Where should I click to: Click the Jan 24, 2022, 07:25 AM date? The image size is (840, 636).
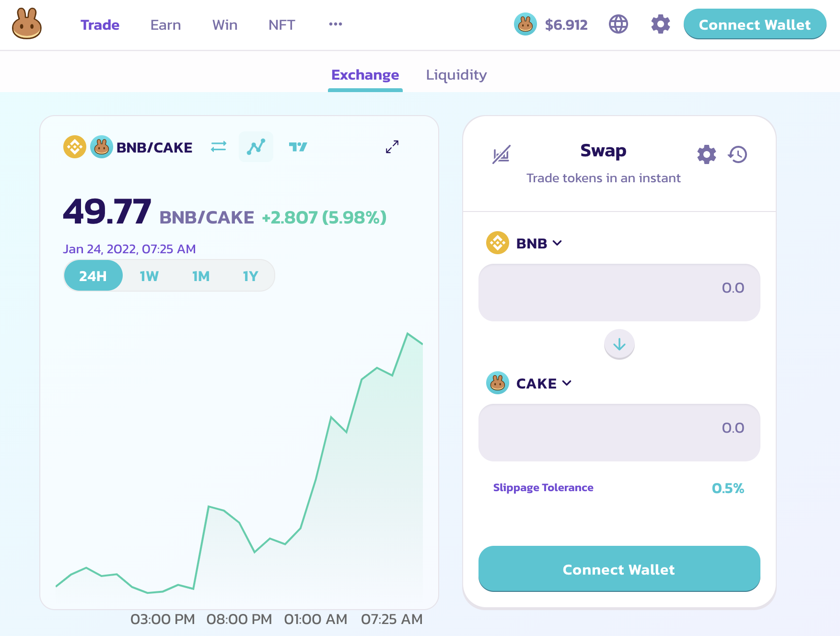tap(129, 249)
